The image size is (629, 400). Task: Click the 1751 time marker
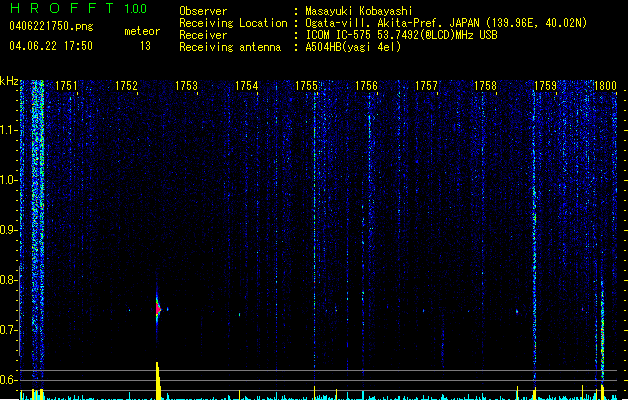(66, 86)
